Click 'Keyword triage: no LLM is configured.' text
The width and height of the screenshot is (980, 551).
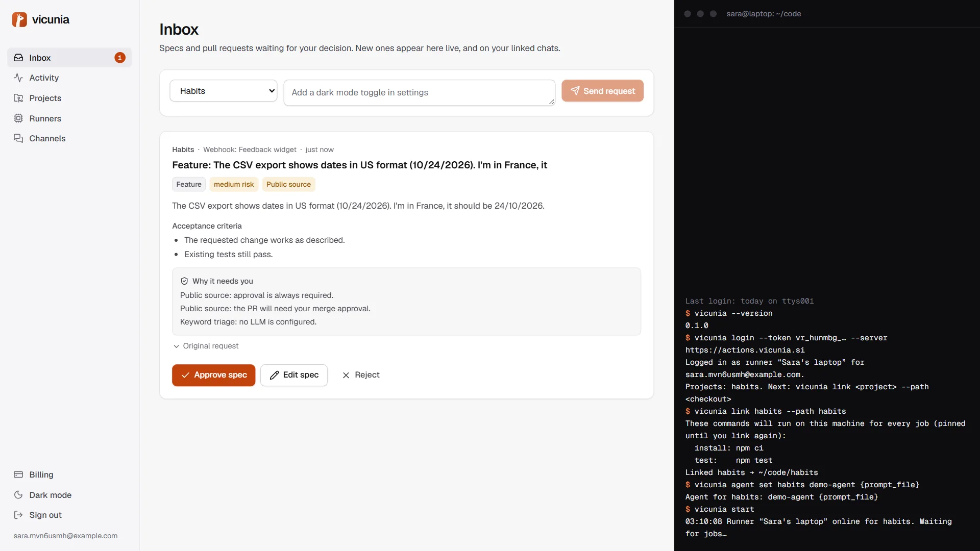(248, 322)
